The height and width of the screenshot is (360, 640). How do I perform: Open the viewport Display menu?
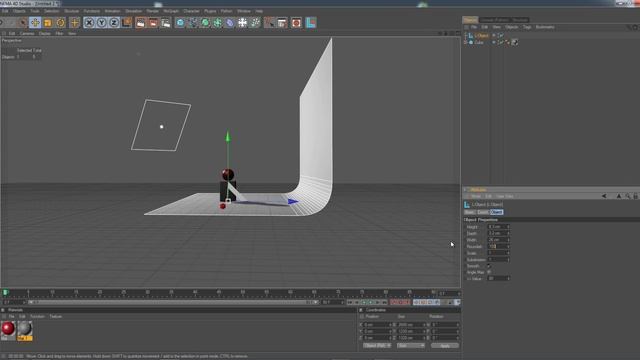coord(45,33)
